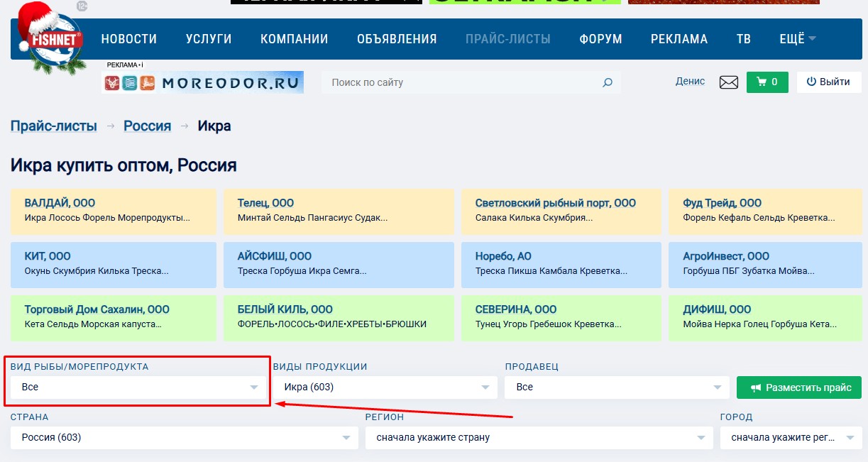
Task: Open the Денис user profile link
Action: tap(690, 82)
